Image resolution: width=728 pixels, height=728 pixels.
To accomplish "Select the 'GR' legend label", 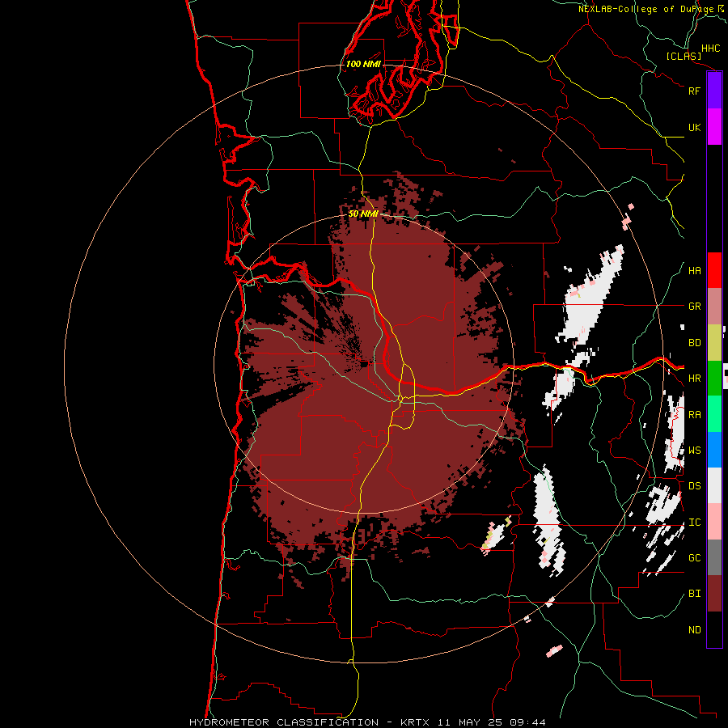I will click(694, 307).
